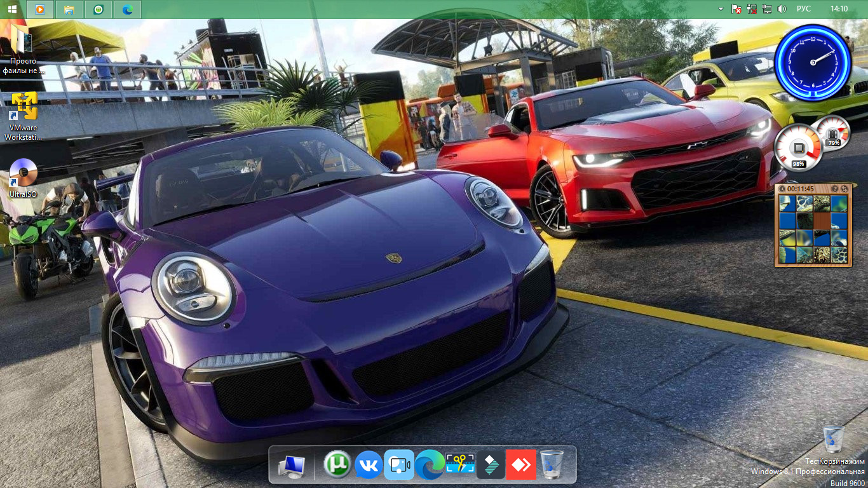Launch the screen recorder icon in dock

(x=399, y=465)
